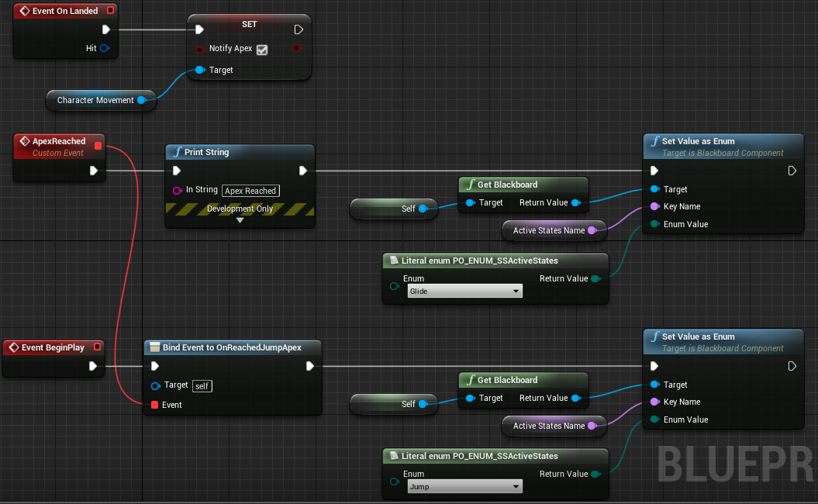Select header of the Get Blackboard feeding the Jump Set Value as Enum
Image resolution: width=818 pixels, height=504 pixels.
523,380
